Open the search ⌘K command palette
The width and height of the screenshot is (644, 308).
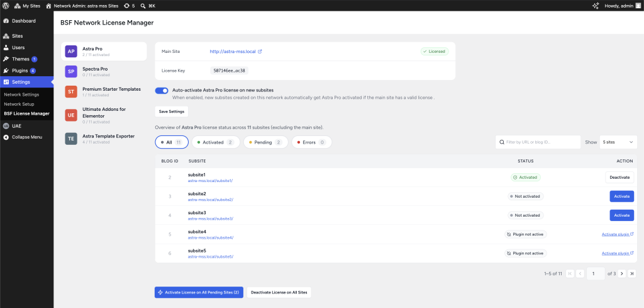pos(147,6)
